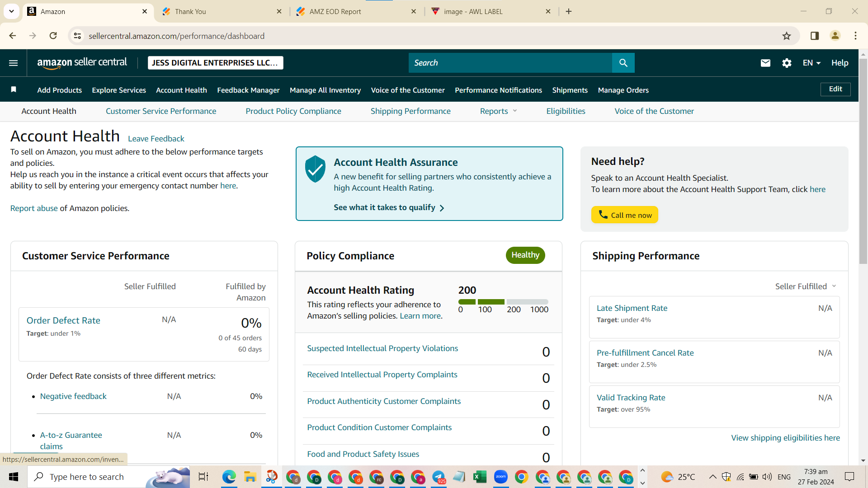Focus the Seller Central Search field
Image resolution: width=868 pixels, height=488 pixels.
click(510, 63)
